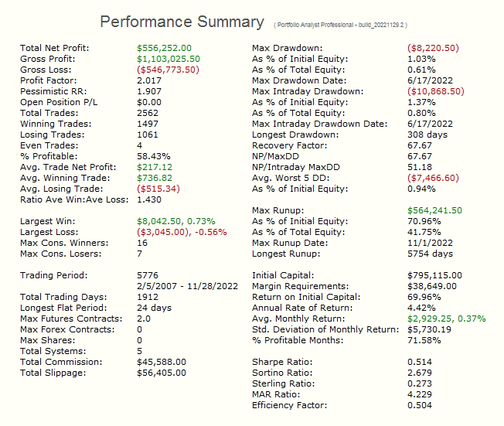Click the Total Trades count 2562

(x=148, y=113)
